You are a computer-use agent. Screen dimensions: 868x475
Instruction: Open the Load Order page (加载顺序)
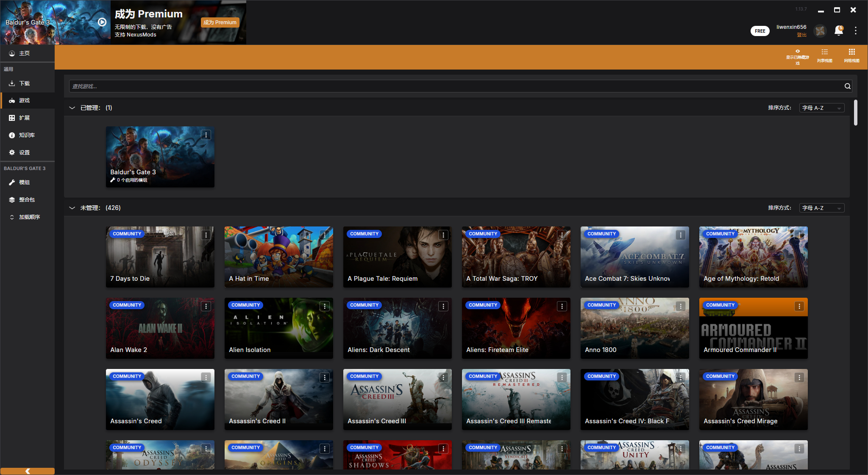click(27, 217)
